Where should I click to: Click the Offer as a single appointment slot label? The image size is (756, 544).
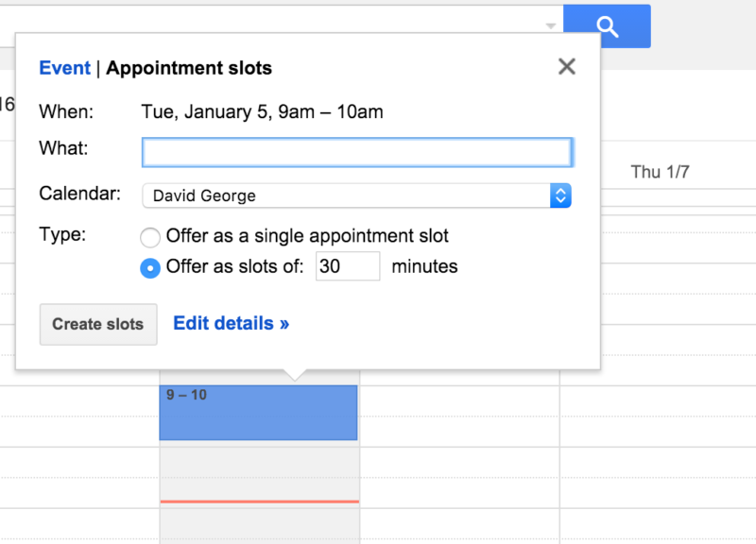pyautogui.click(x=307, y=236)
